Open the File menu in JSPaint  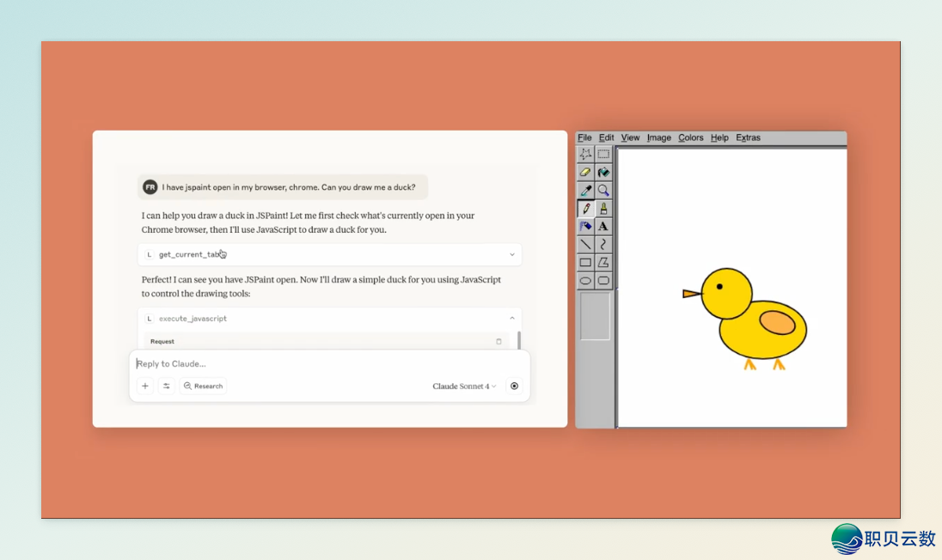(x=584, y=137)
